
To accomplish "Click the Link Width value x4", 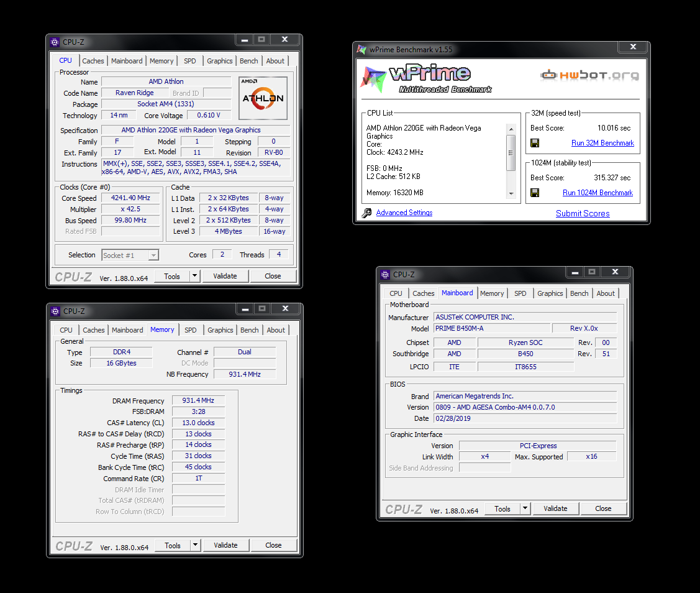I will coord(485,457).
